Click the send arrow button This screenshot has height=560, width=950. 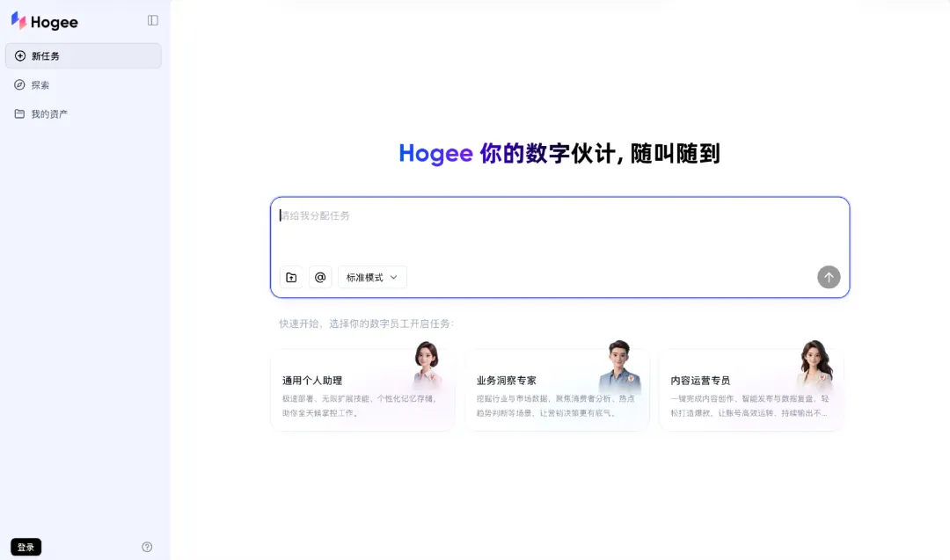point(828,277)
